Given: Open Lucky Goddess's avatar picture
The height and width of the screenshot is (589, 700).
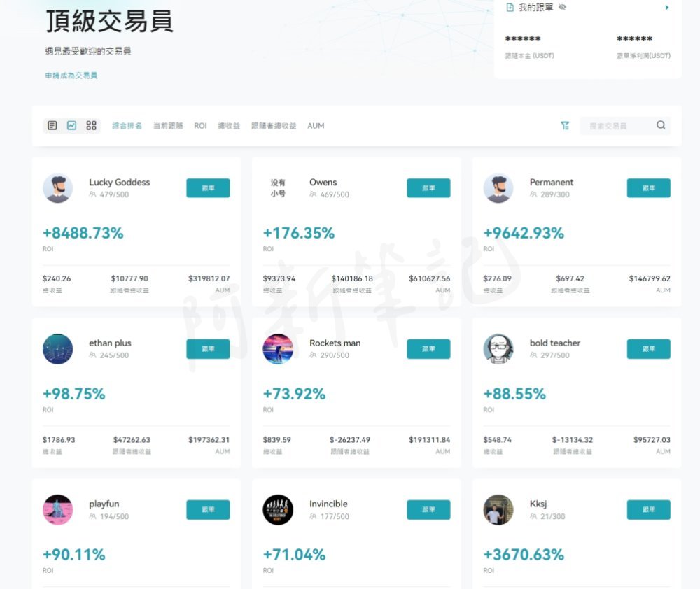Looking at the screenshot, I should (57, 188).
